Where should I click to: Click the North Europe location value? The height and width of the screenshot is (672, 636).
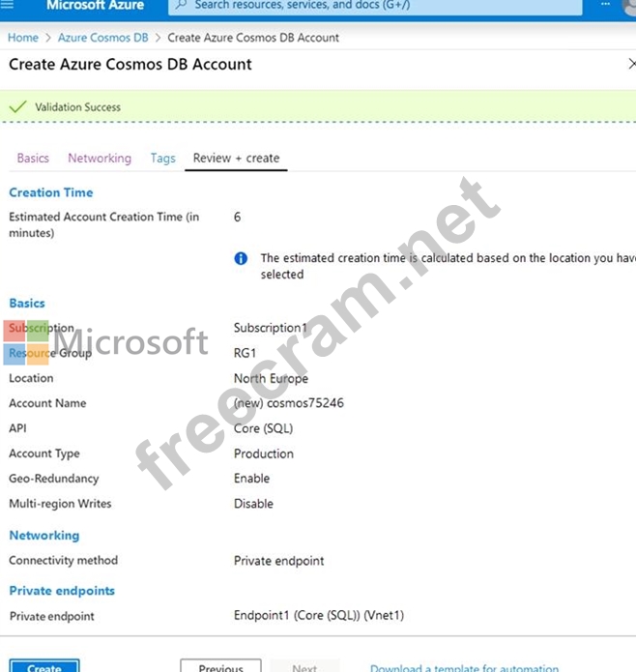click(271, 378)
